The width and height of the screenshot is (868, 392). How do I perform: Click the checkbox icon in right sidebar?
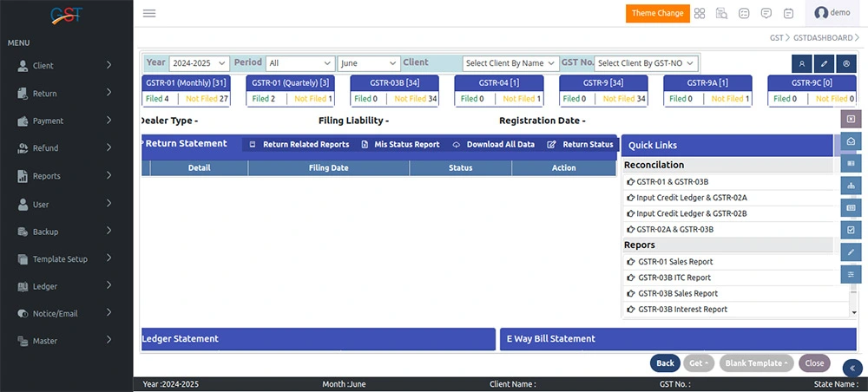pos(851,230)
